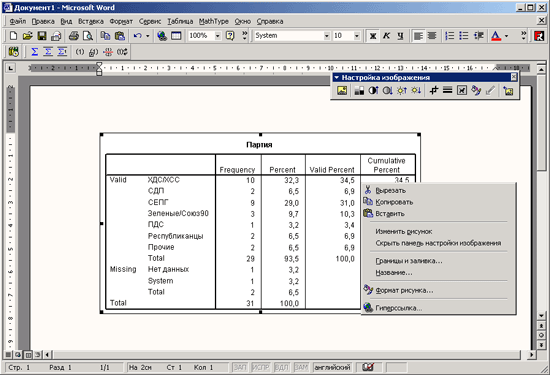This screenshot has height=375, width=550.
Task: Open Undo history dropdown arrow
Action: click(x=148, y=36)
